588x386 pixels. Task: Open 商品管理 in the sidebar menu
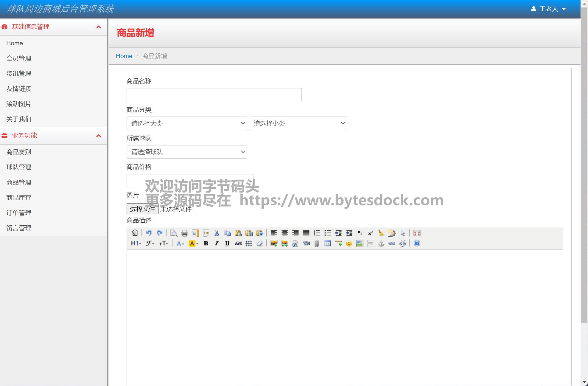tap(19, 182)
